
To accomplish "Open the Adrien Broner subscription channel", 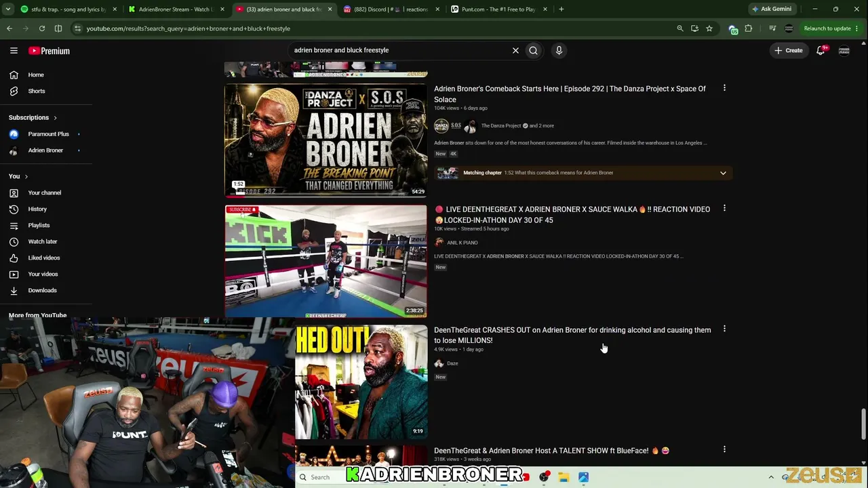I will point(46,150).
